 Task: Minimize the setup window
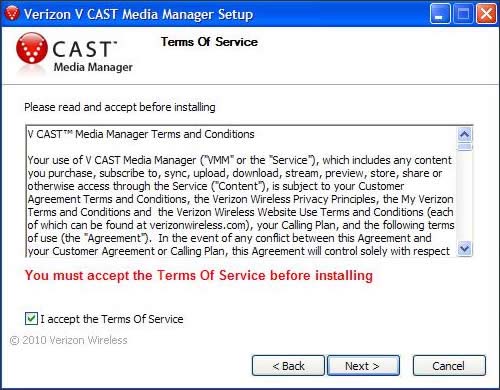pyautogui.click(x=440, y=14)
